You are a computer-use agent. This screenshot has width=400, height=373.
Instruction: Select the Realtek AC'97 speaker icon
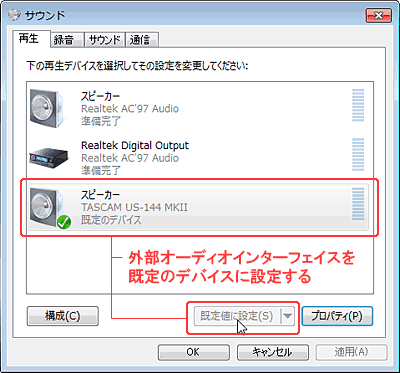tap(47, 107)
